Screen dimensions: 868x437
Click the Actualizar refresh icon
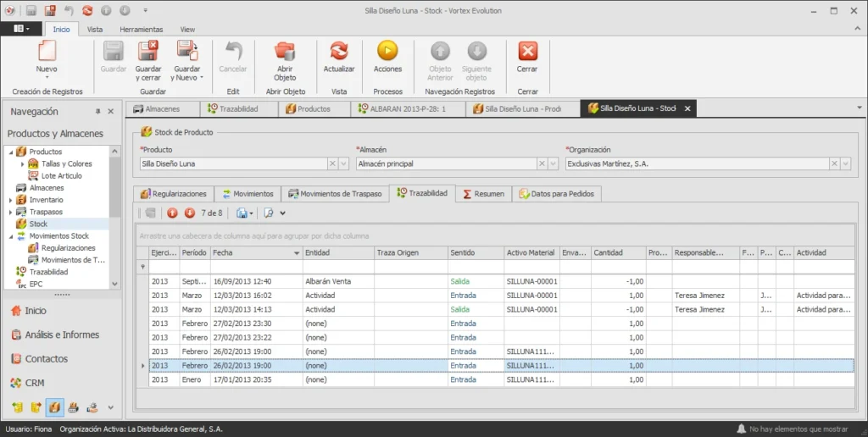pos(339,52)
